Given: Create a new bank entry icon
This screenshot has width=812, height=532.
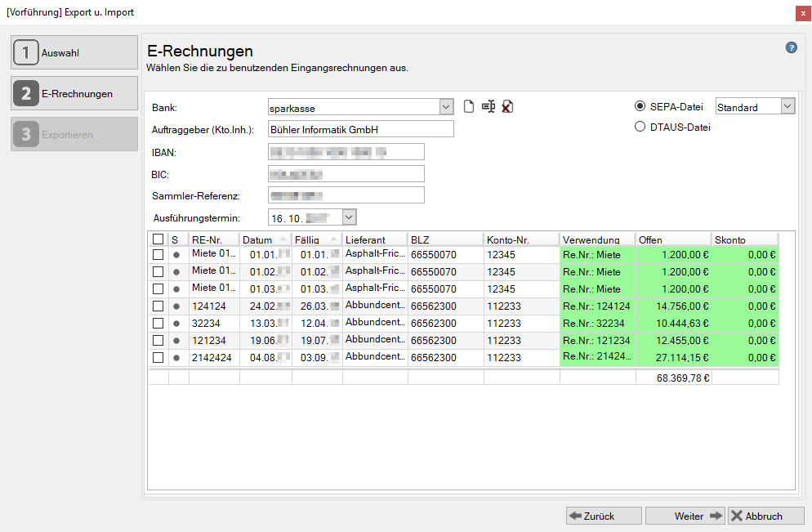Looking at the screenshot, I should [469, 107].
